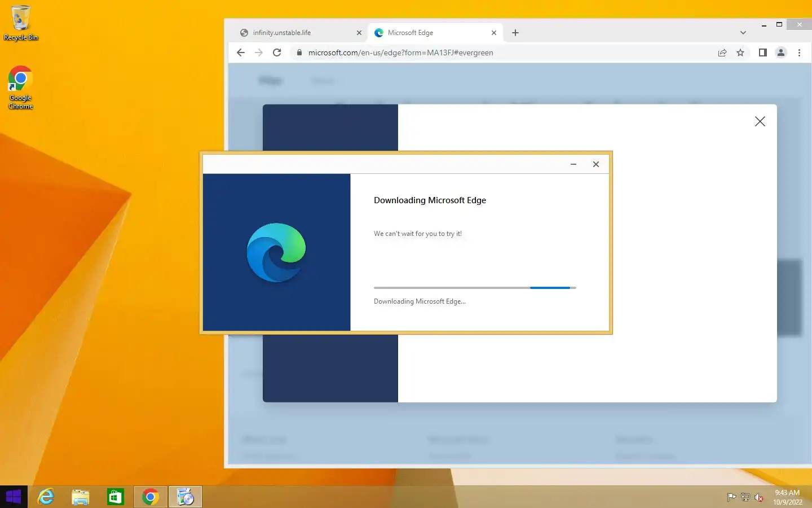Click 'Downloading Microsoft Edge...' status text
This screenshot has height=508, width=812.
point(420,301)
